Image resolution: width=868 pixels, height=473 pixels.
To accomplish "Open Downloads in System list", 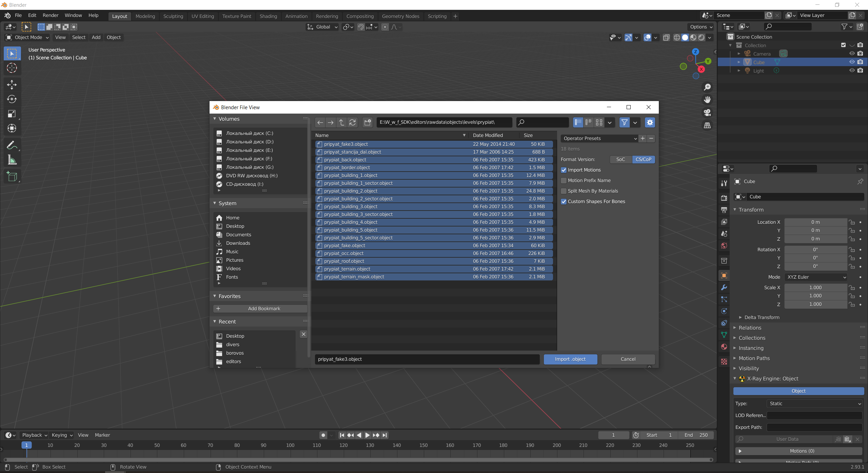I will point(238,243).
